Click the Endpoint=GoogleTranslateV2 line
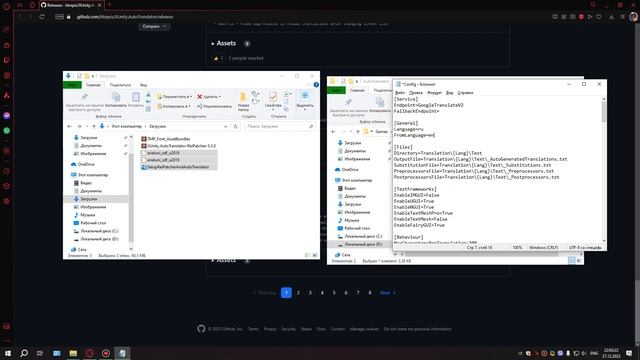The width and height of the screenshot is (640, 360). [x=429, y=105]
